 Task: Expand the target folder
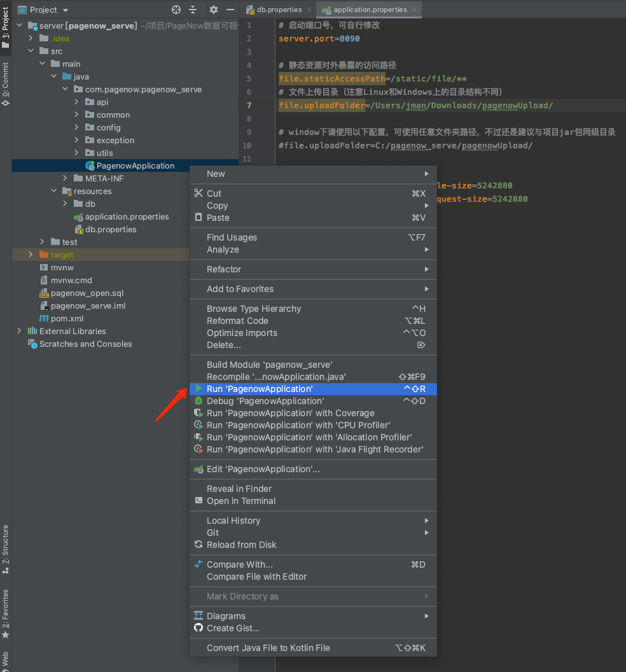31,255
